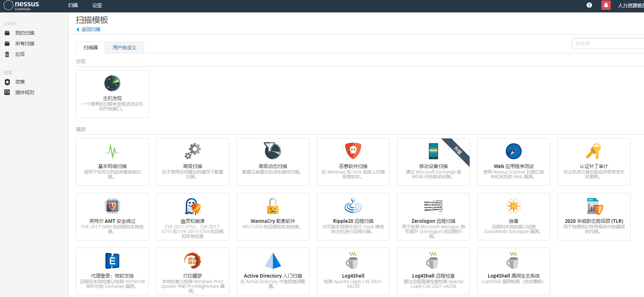Select the 2020 年威胁态势回顾 chart icon
Screen dimensions: 644x297
pos(595,206)
